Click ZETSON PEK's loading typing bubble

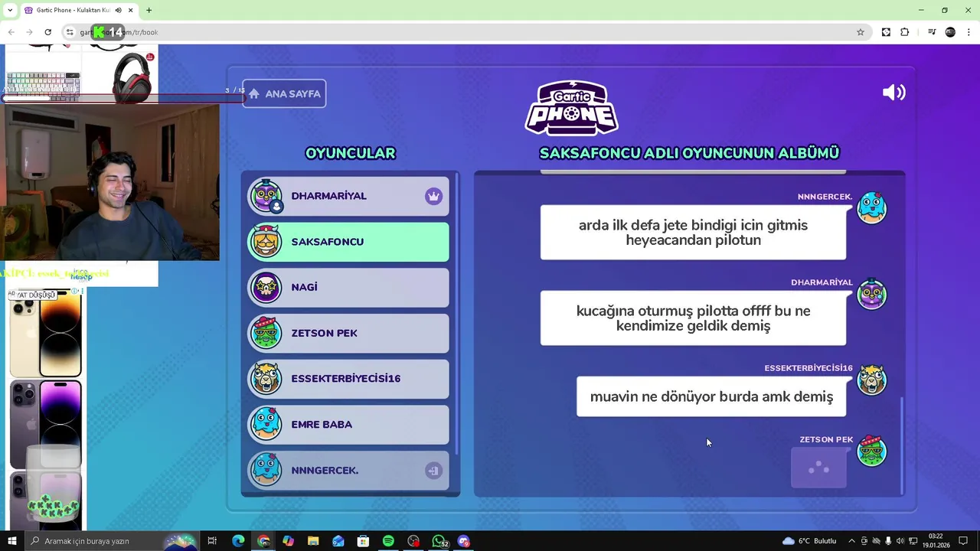tap(818, 468)
